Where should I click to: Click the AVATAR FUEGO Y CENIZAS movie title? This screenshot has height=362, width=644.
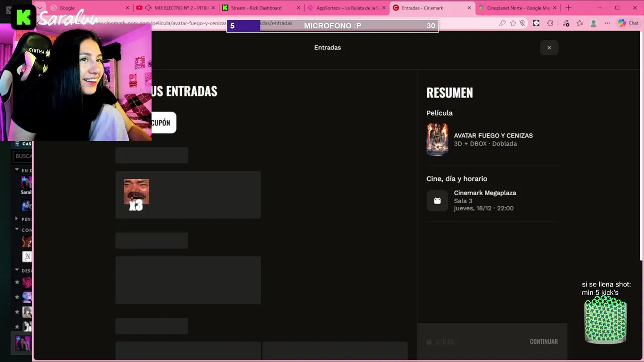[493, 136]
